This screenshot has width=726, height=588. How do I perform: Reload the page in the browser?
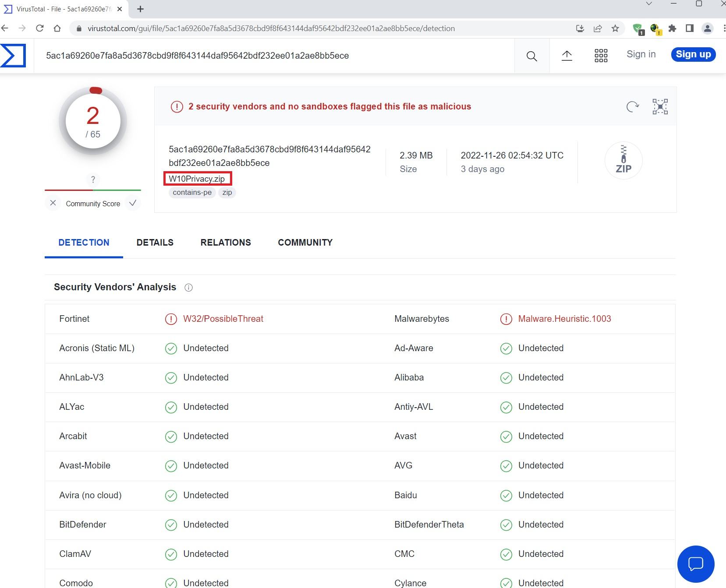[x=40, y=28]
